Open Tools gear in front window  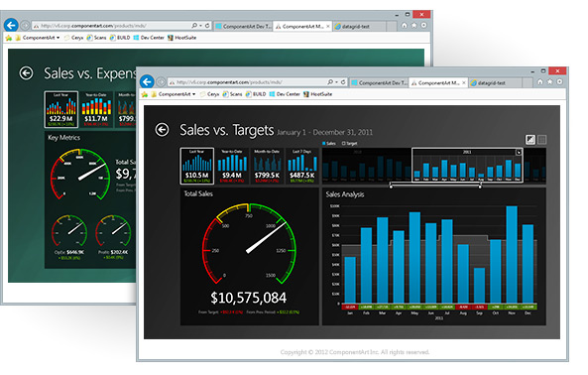(559, 81)
